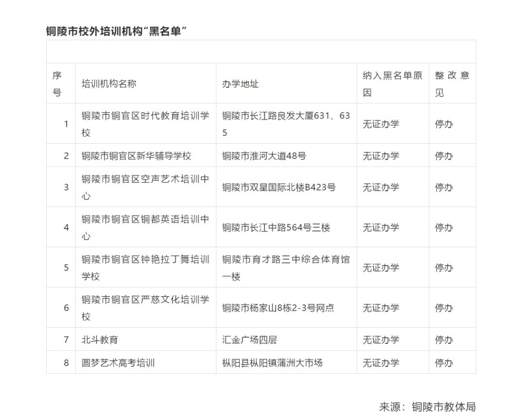Select cell 铜陵市铜官区时代教育培训学校

click(146, 124)
